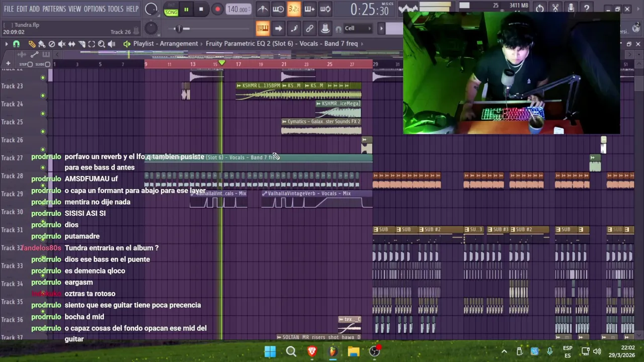Viewport: 644px width, 362px height.
Task: Enable the STEP edit checkbox
Action: pos(30,64)
